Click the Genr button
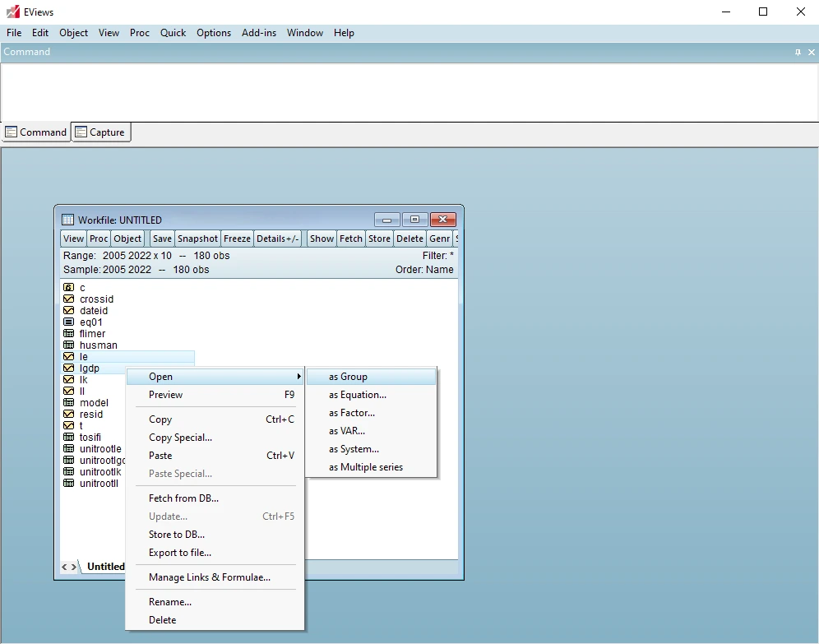Viewport: 819px width, 644px height. point(440,239)
